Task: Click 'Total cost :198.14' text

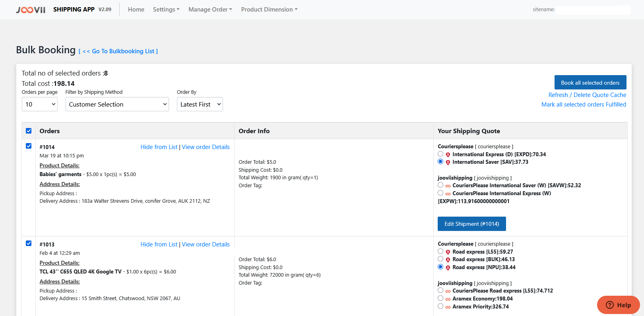Action: tap(48, 83)
